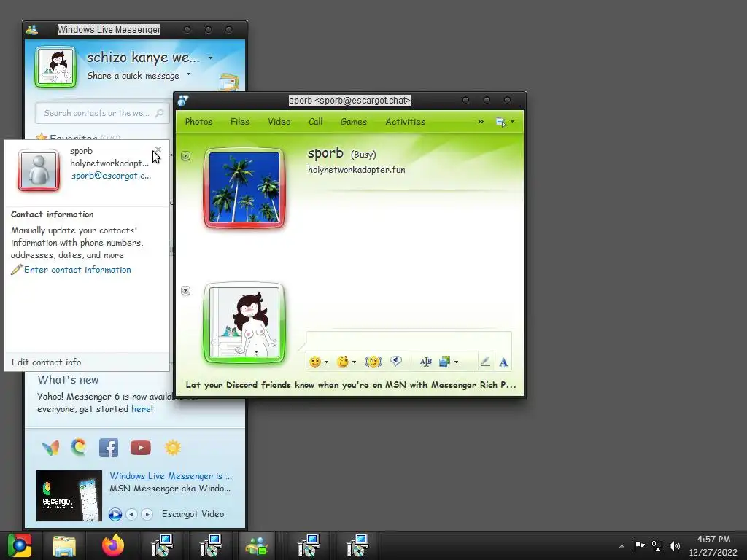747x560 pixels.
Task: Show more chat toolbar options chevron
Action: point(480,122)
